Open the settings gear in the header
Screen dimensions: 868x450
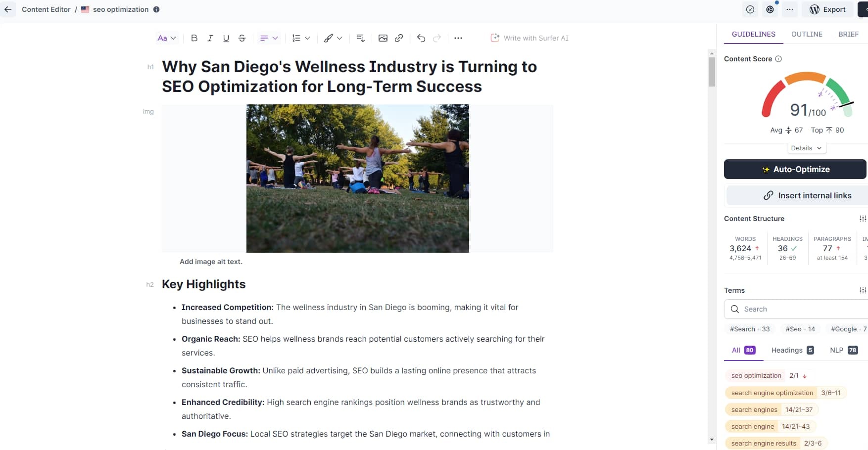point(770,9)
